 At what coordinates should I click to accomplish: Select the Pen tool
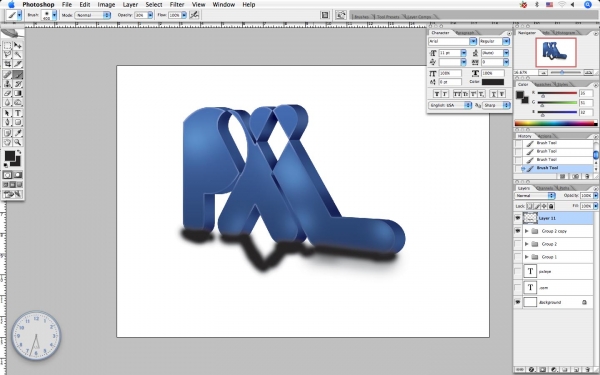(7, 122)
